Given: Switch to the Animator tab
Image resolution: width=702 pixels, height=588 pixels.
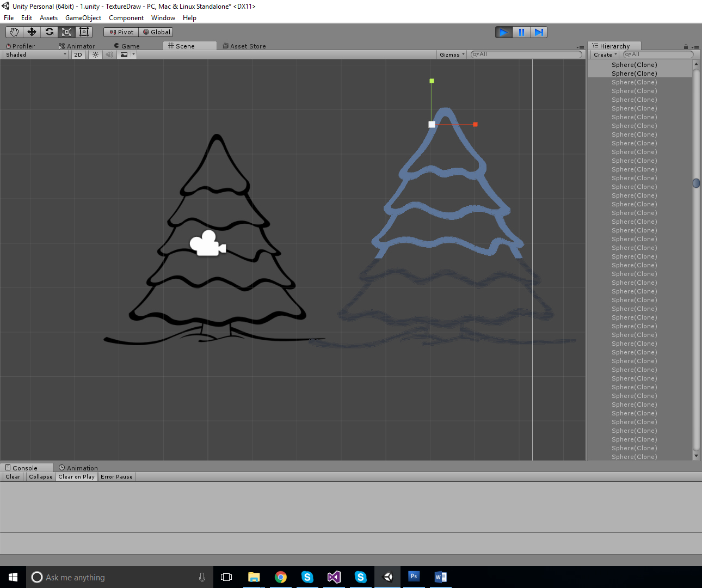Looking at the screenshot, I should pos(77,46).
